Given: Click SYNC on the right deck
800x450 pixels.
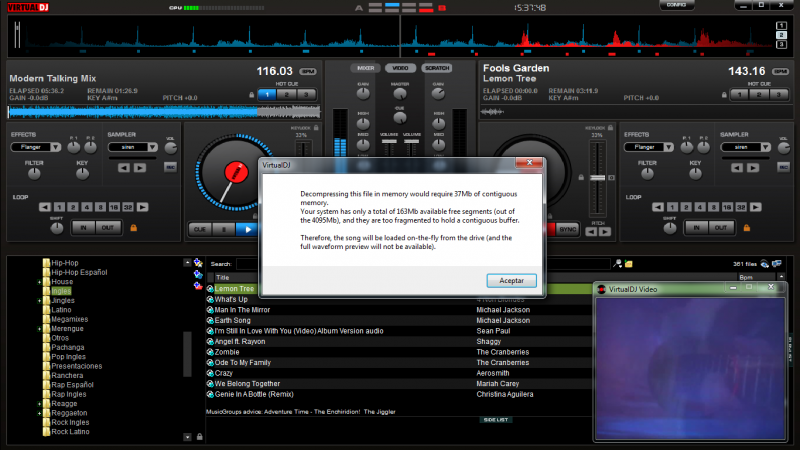Looking at the screenshot, I should click(567, 230).
